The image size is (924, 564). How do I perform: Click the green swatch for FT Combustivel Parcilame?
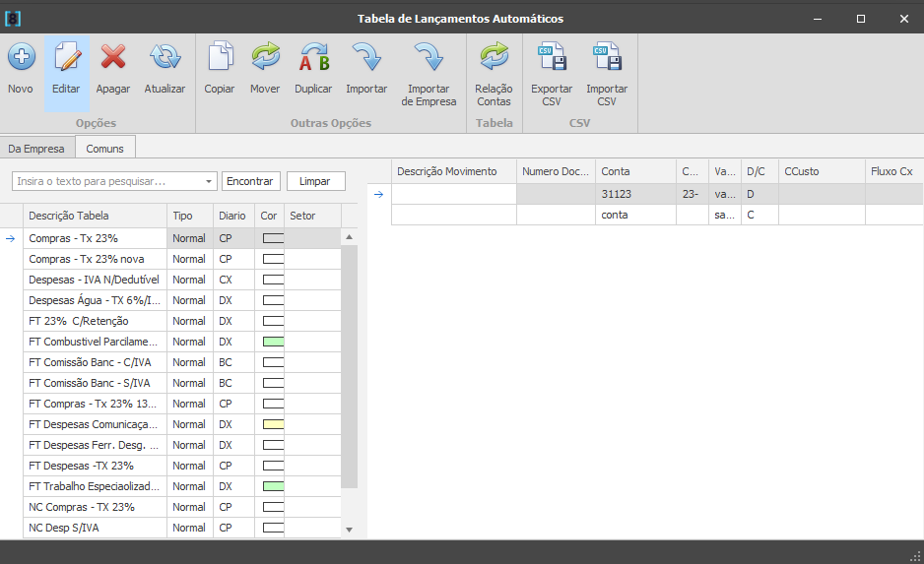[x=274, y=342]
